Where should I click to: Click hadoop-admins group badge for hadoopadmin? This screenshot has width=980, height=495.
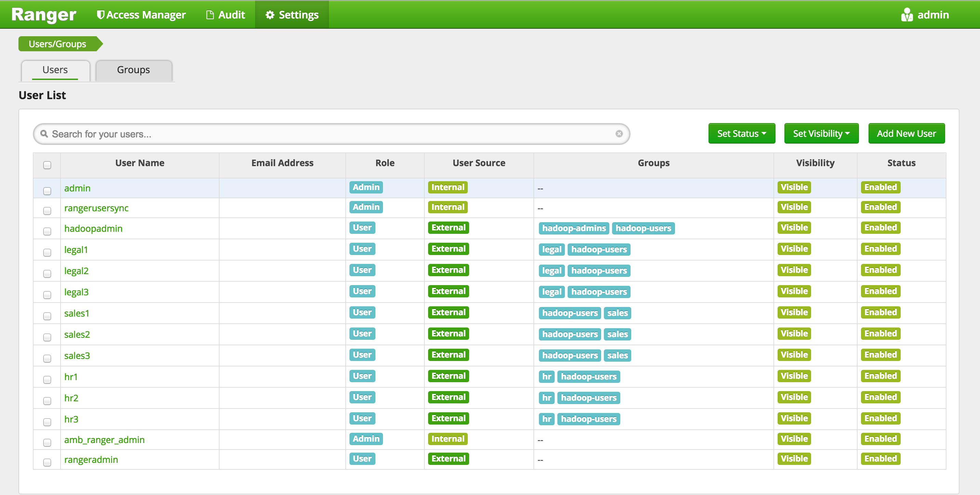pyautogui.click(x=573, y=228)
